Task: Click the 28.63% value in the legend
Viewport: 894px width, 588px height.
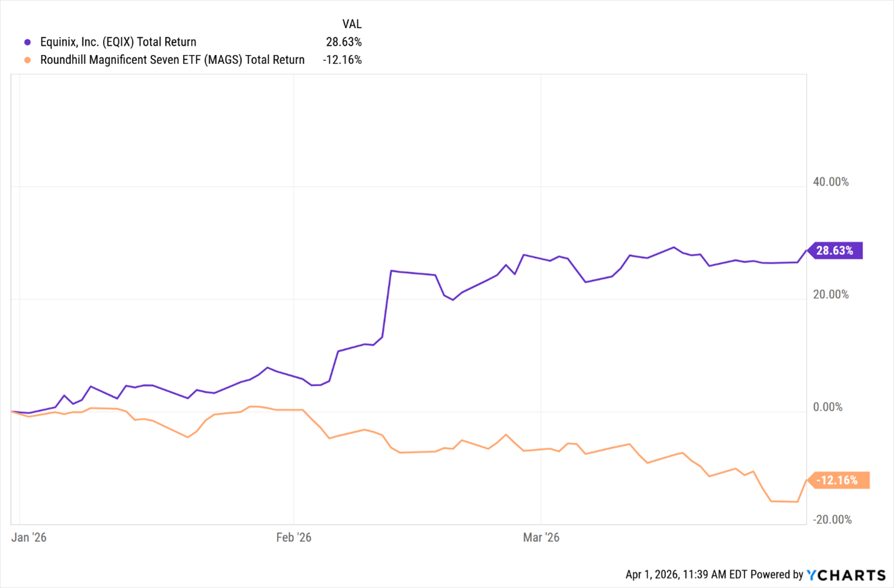Action: coord(343,42)
